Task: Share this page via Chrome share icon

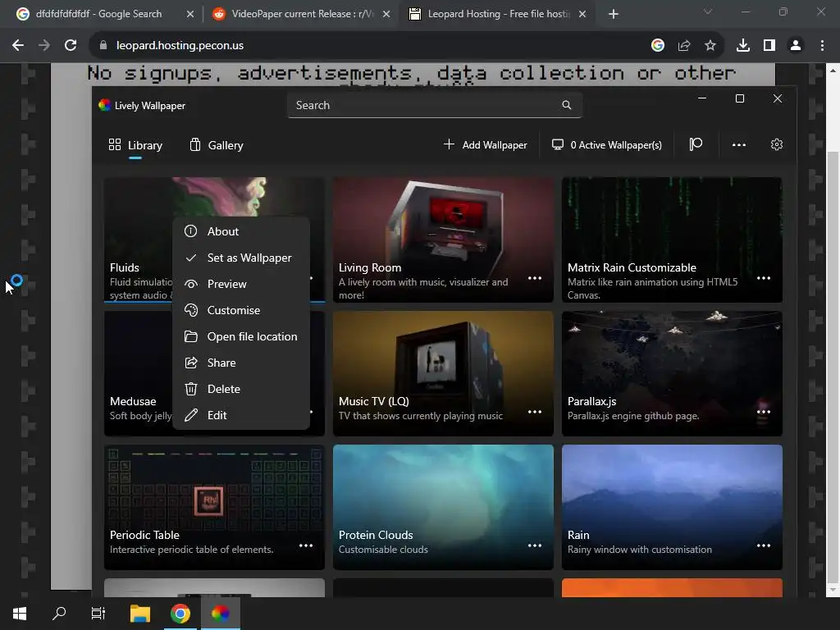Action: coord(684,46)
